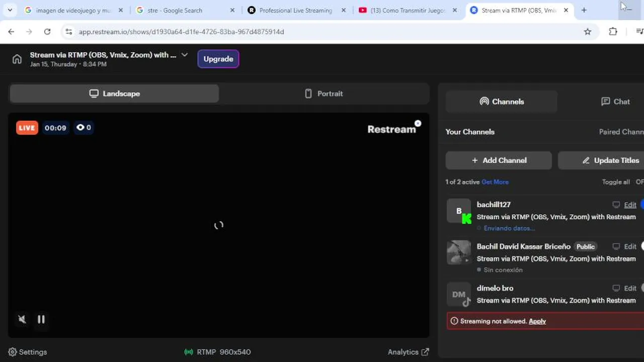Pause the stream preview
This screenshot has height=362, width=644.
coord(41,319)
